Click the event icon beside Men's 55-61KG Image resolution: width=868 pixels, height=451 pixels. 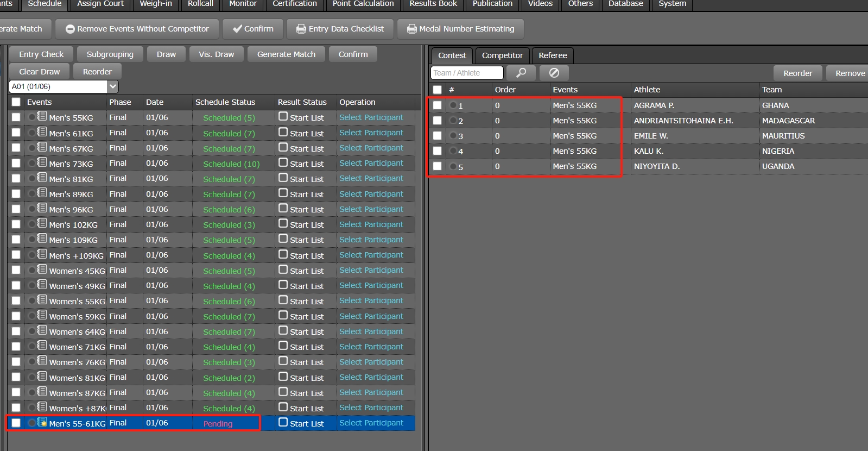[x=42, y=422]
